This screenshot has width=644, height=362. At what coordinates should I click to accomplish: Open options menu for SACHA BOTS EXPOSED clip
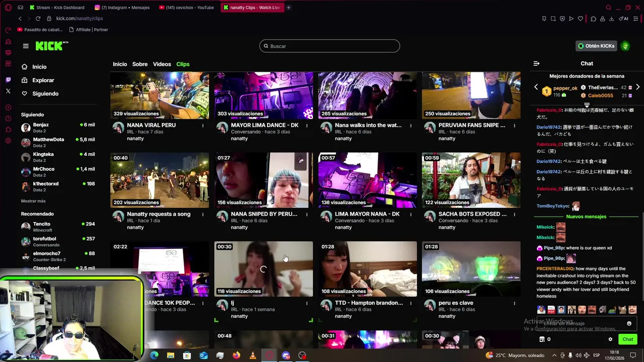(514, 214)
